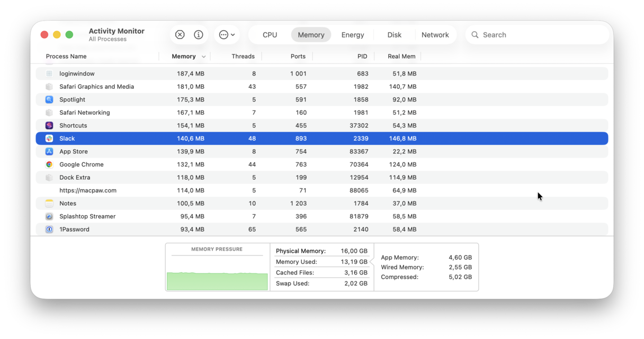Screen dimensions: 644x339
Task: Sort by Process Name column header
Action: (66, 57)
